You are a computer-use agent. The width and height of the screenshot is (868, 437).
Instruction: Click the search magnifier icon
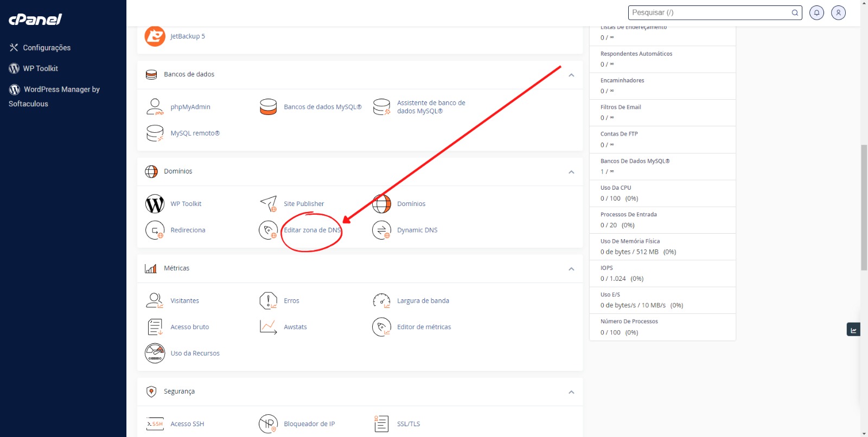point(795,12)
